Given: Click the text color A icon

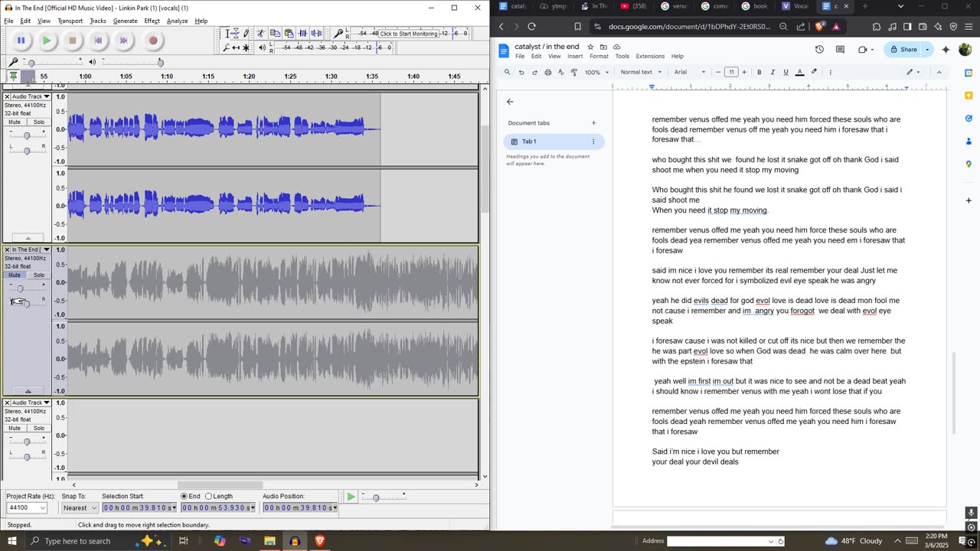Looking at the screenshot, I should pos(799,73).
